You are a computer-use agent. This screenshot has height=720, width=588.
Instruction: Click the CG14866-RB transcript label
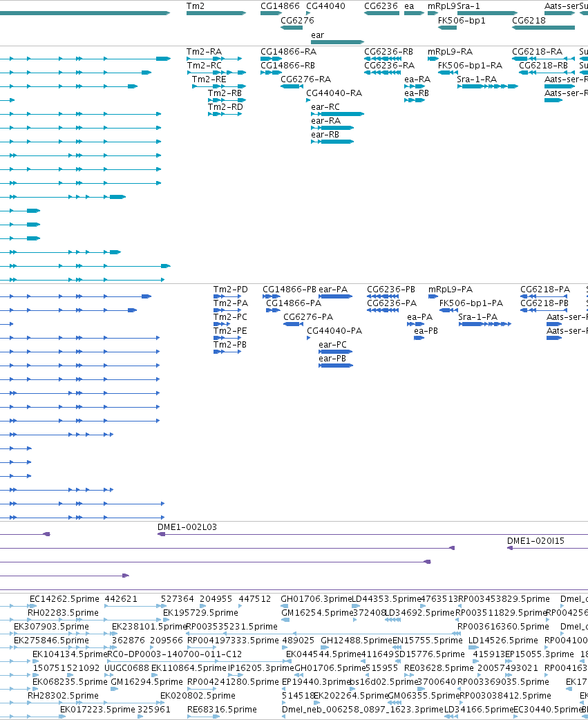(x=288, y=65)
